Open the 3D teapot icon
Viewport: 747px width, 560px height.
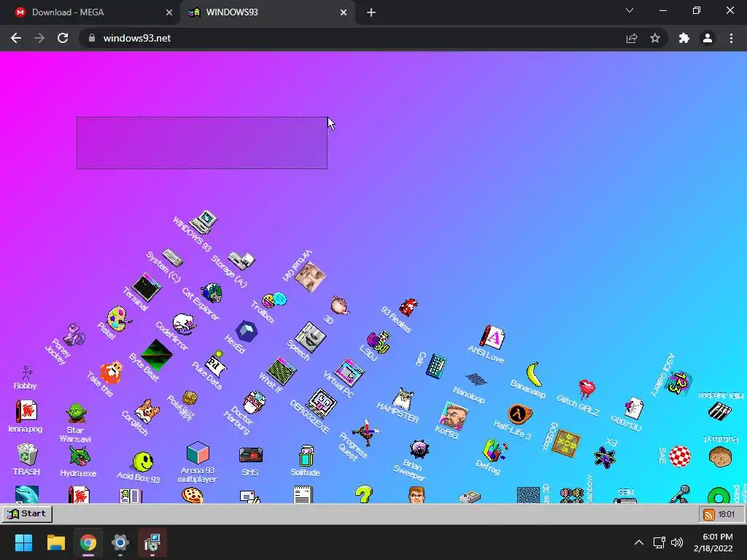340,305
